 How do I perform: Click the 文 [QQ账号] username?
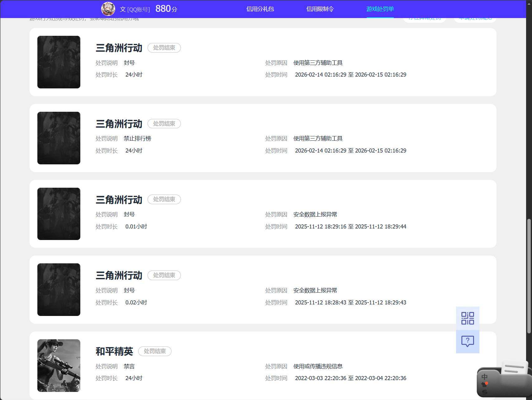135,9
